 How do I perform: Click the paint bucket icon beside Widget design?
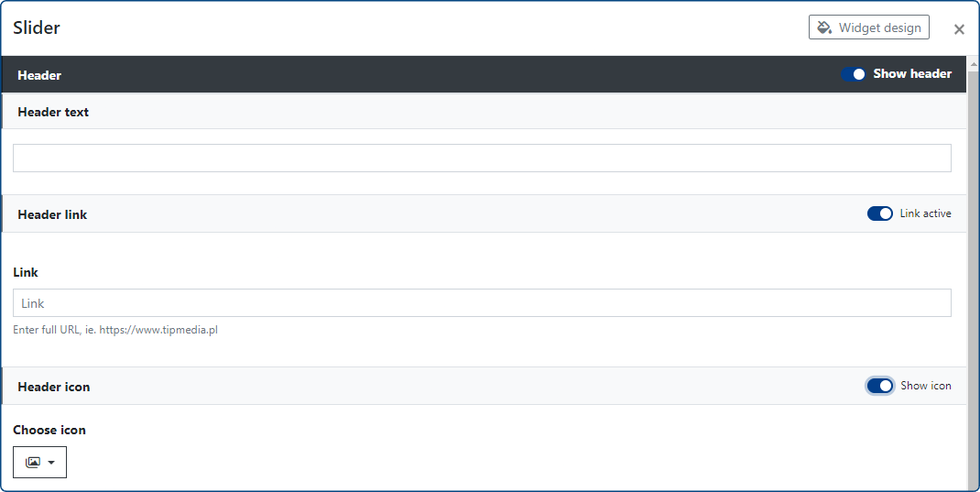pos(824,27)
